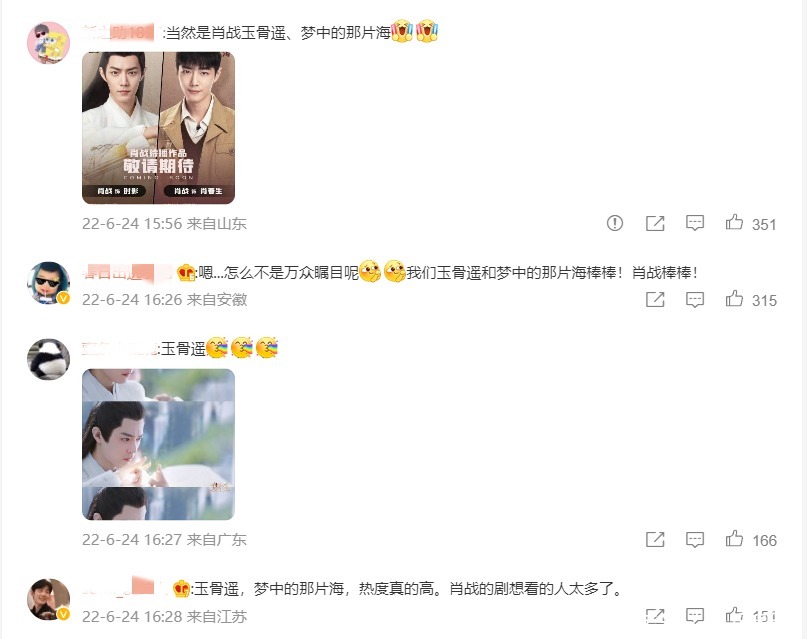
Task: Share the 16:27 comment from 广东
Action: click(x=655, y=539)
